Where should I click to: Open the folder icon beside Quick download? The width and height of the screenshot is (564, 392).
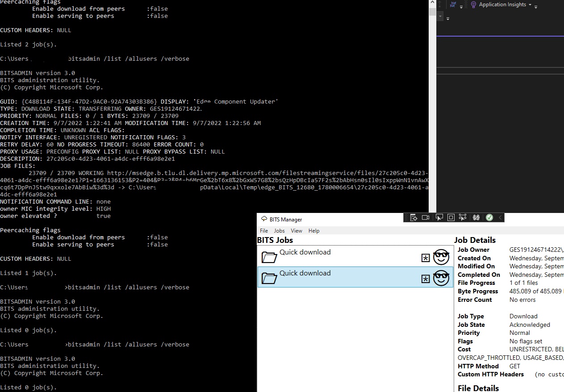click(x=269, y=257)
